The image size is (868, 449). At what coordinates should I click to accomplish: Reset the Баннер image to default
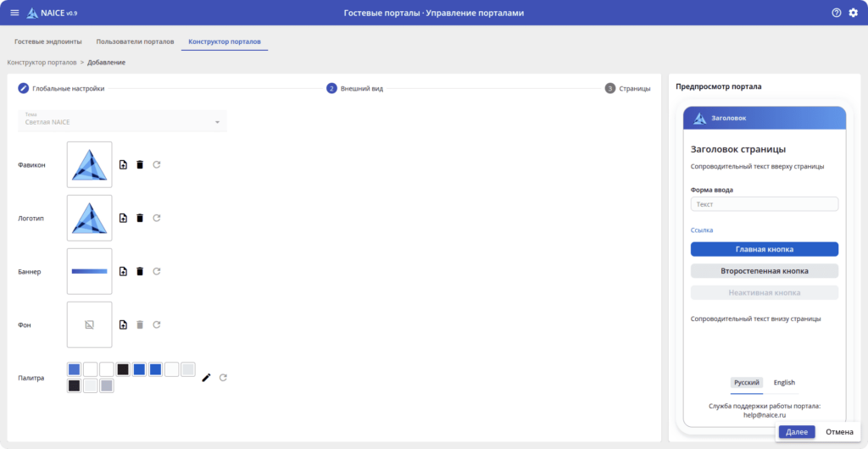(157, 271)
